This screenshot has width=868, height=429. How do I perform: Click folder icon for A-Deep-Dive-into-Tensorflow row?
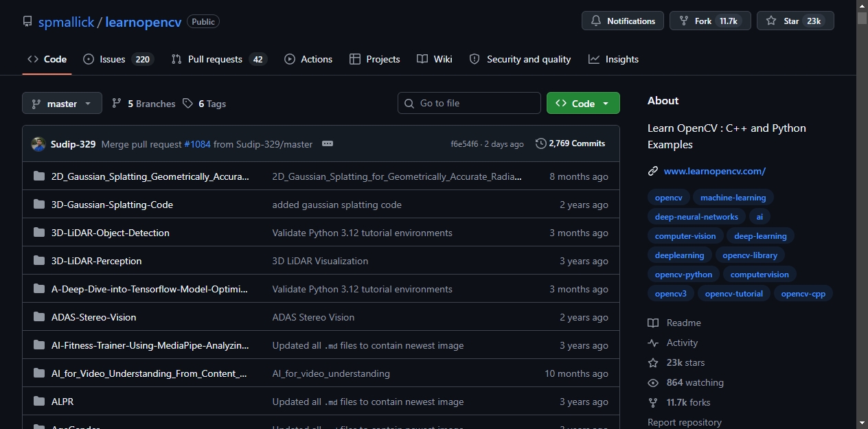point(39,289)
